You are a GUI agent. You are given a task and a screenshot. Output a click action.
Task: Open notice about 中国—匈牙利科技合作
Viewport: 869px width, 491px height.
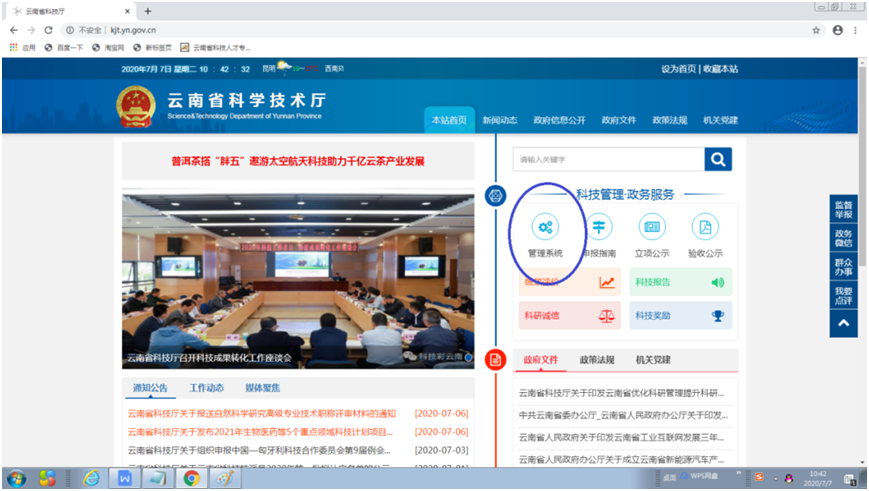coord(259,450)
